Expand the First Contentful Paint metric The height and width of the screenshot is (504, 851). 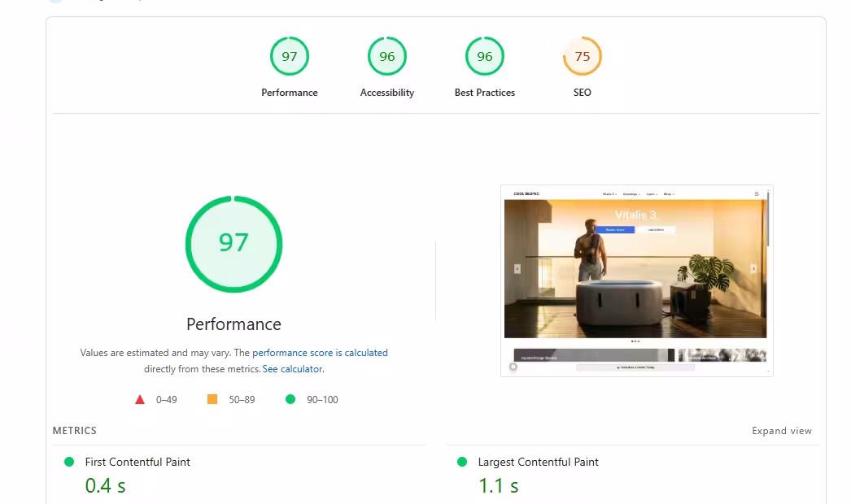pyautogui.click(x=137, y=462)
